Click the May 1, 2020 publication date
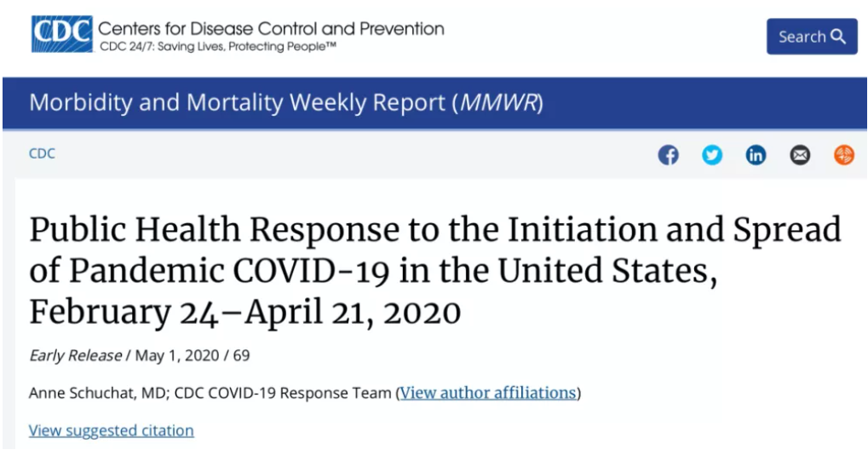Viewport: 868px width, 467px height. pyautogui.click(x=175, y=355)
